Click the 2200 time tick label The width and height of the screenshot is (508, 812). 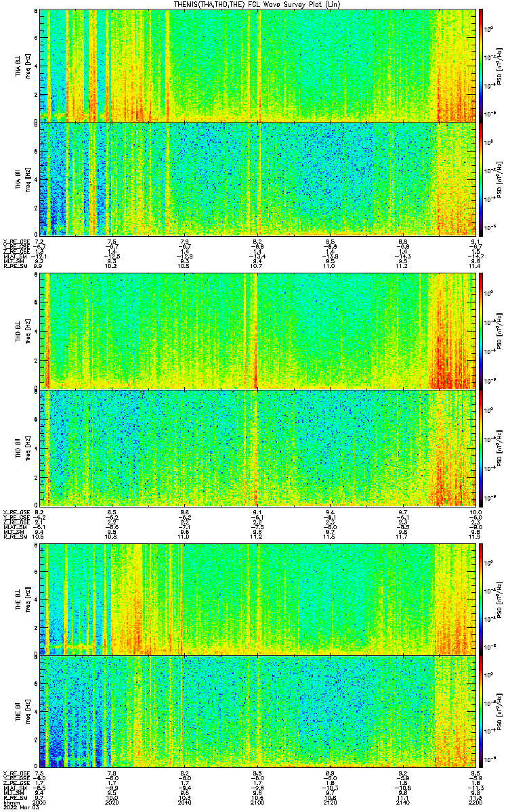(x=474, y=803)
